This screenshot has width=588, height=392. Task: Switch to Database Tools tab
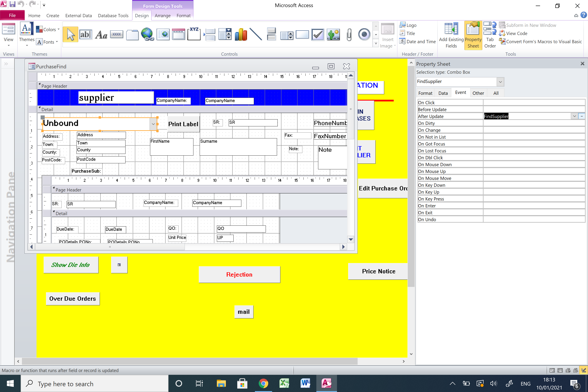[113, 15]
